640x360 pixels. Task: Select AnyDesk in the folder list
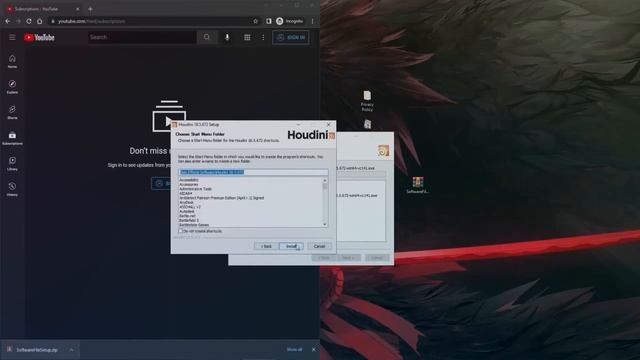coord(187,202)
